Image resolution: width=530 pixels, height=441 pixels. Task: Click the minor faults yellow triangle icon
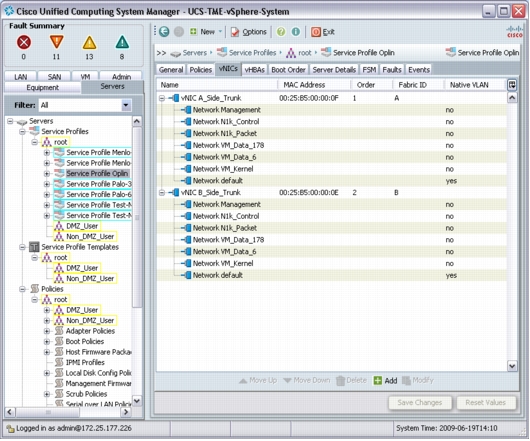click(90, 43)
